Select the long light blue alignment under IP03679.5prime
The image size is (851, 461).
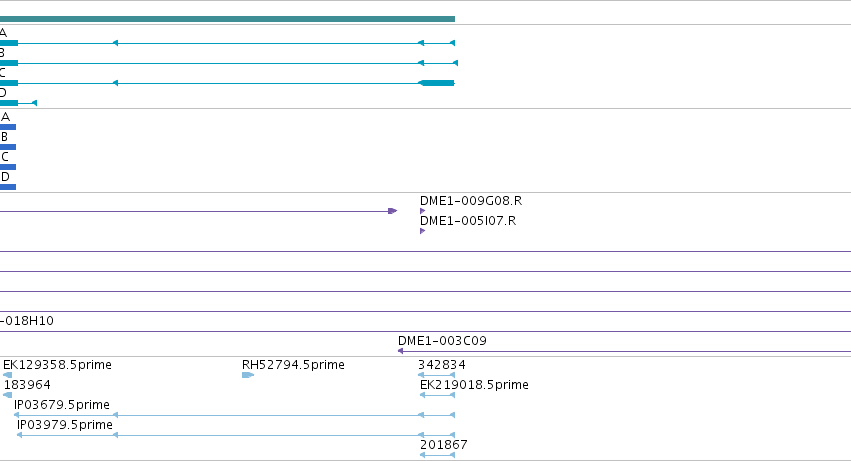pyautogui.click(x=234, y=415)
